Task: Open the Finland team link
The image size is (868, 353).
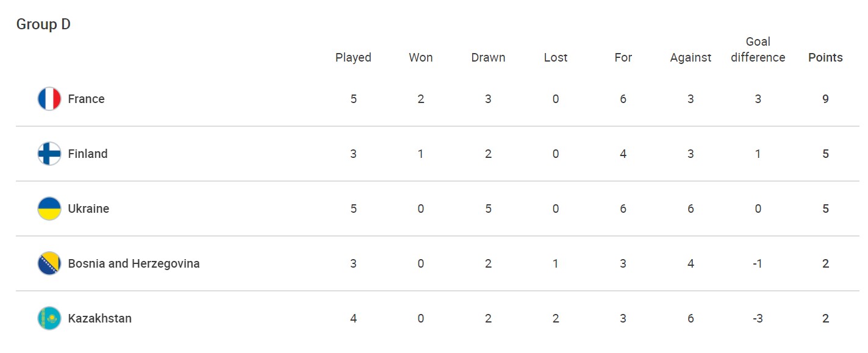Action: coord(88,154)
